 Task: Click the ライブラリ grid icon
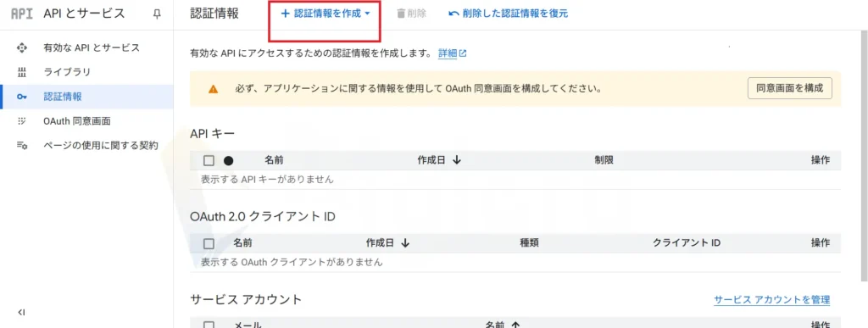coord(22,72)
